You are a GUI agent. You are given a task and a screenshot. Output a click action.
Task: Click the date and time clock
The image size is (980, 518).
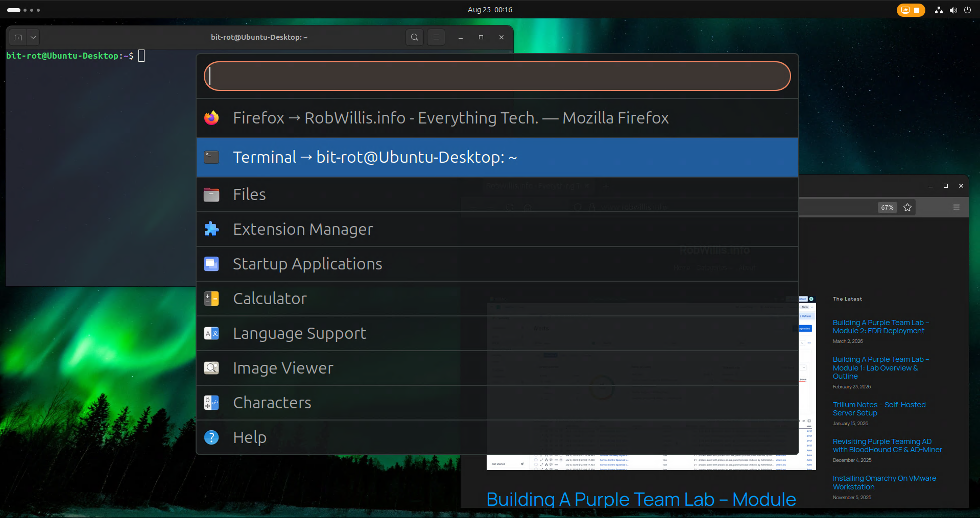[x=490, y=10]
